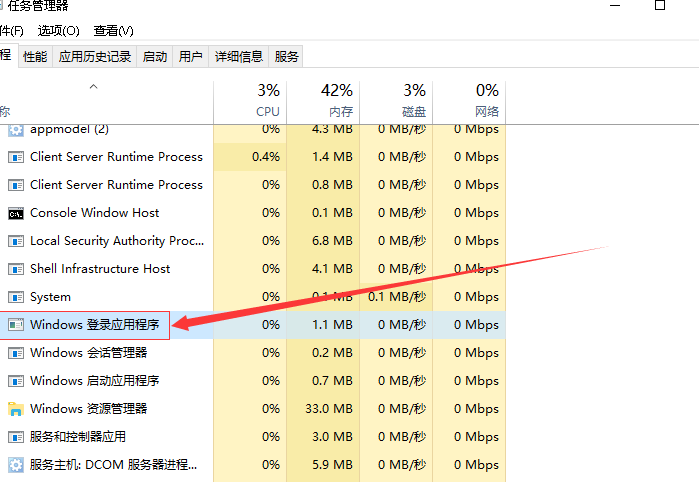Select the 服务和控制器应用 process

[78, 437]
